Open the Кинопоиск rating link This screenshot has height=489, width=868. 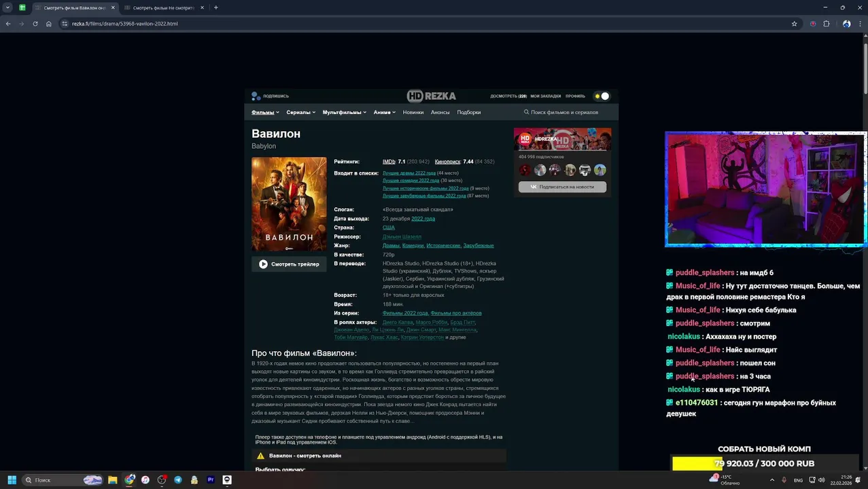pyautogui.click(x=447, y=162)
